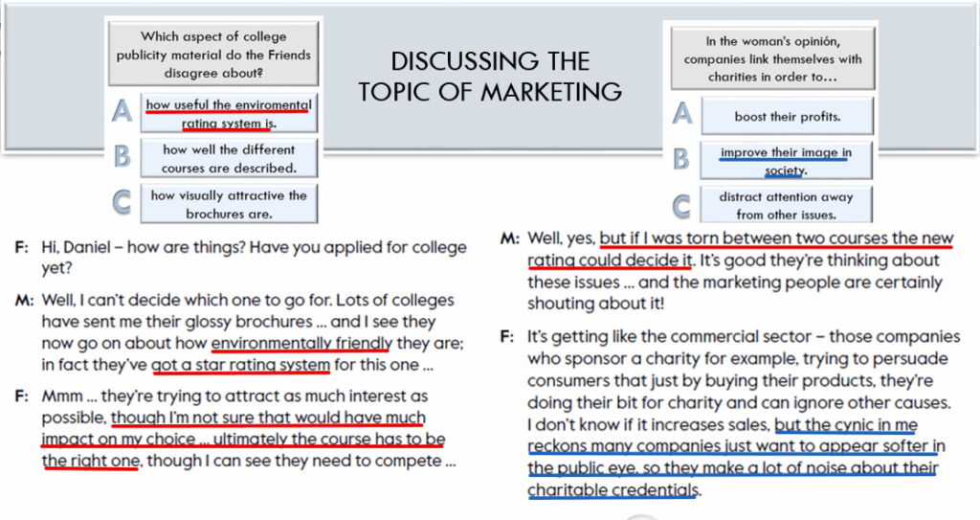Image resolution: width=980 pixels, height=520 pixels.
Task: Click the left question box about college publicity material
Action: pos(213,54)
